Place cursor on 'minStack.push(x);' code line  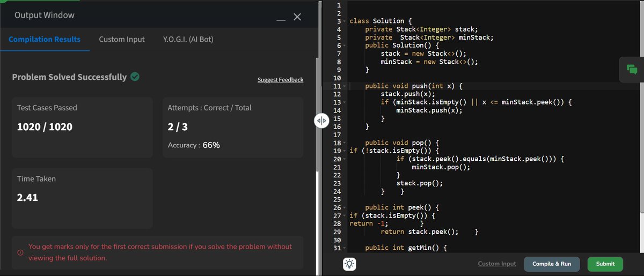(429, 110)
